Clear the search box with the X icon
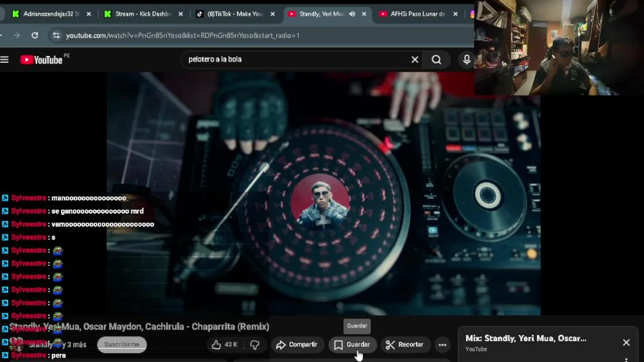644x362 pixels. pyautogui.click(x=415, y=60)
